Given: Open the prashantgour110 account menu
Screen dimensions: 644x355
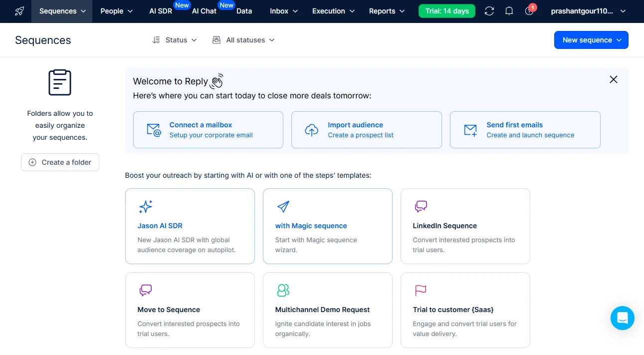Looking at the screenshot, I should (x=589, y=11).
